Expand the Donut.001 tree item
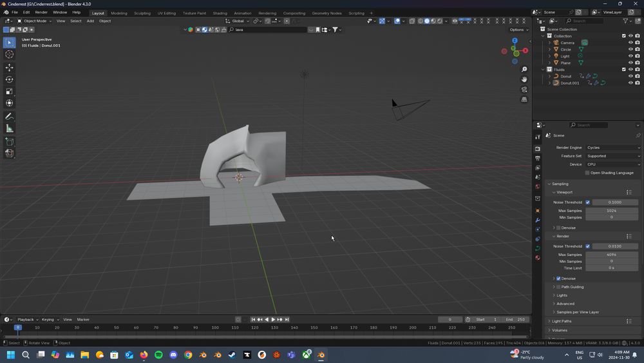Image resolution: width=644 pixels, height=363 pixels. point(549,83)
